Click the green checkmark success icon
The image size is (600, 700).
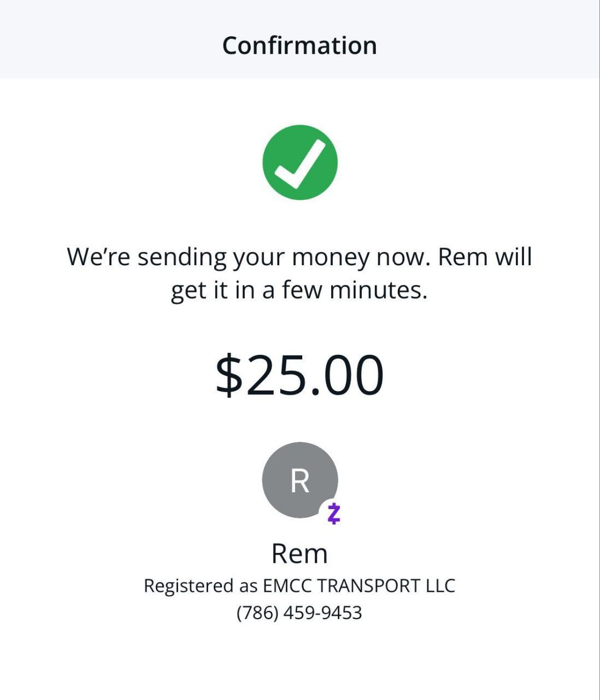pyautogui.click(x=300, y=162)
